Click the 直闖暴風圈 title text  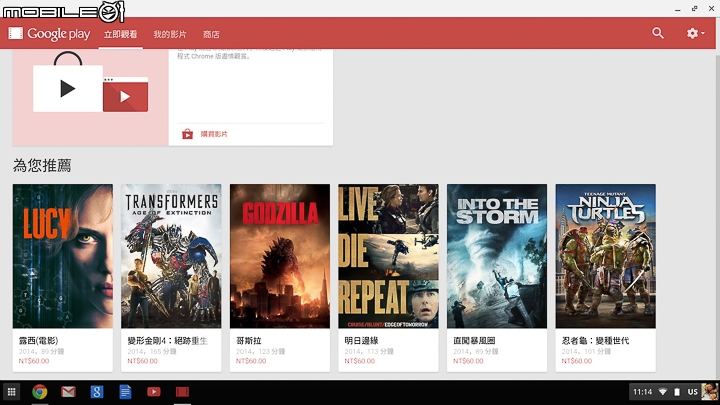point(474,341)
